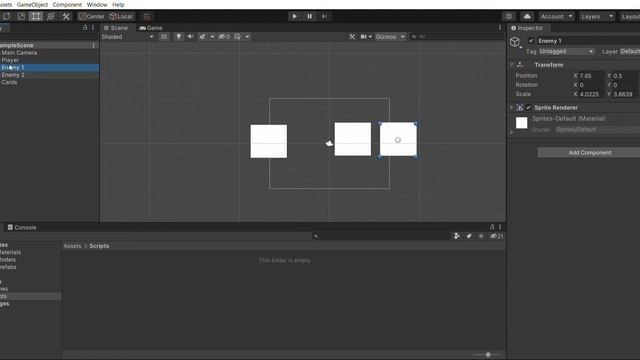Switch to the Scene tab

(x=116, y=28)
